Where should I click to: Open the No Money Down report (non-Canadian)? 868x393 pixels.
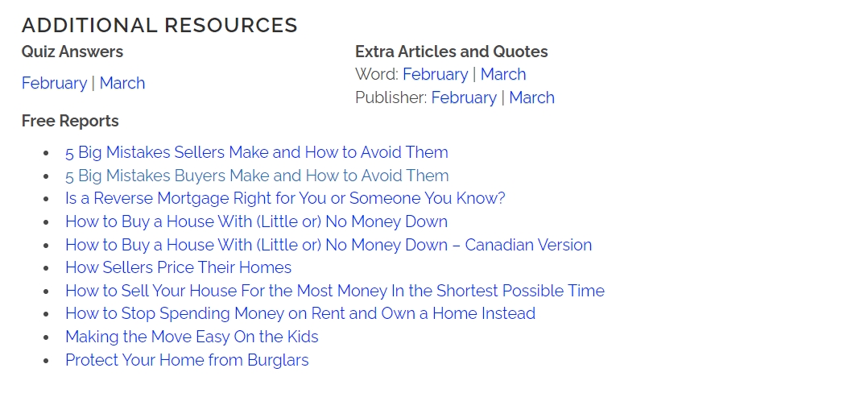point(256,221)
